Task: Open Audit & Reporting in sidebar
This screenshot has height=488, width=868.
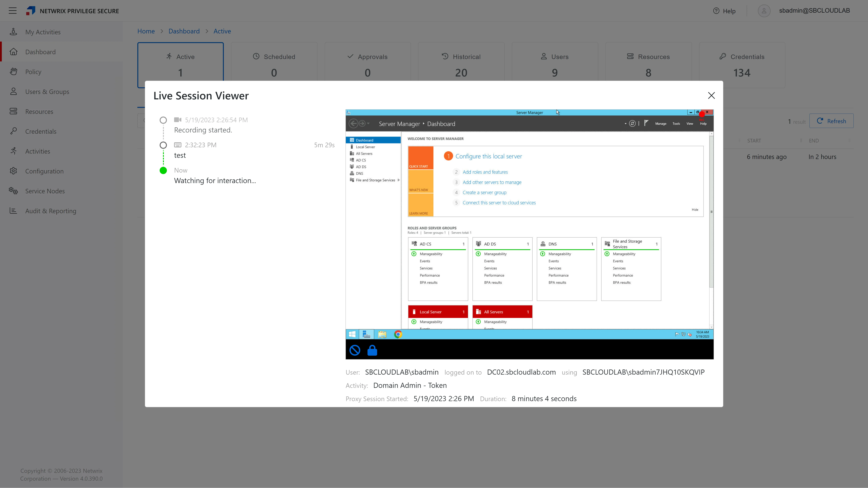Action: pyautogui.click(x=51, y=211)
